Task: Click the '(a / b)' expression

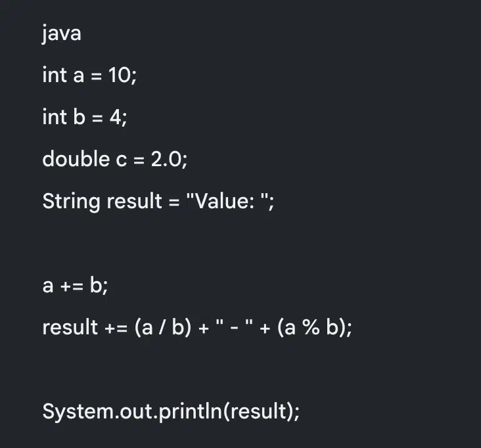Action: 163,328
